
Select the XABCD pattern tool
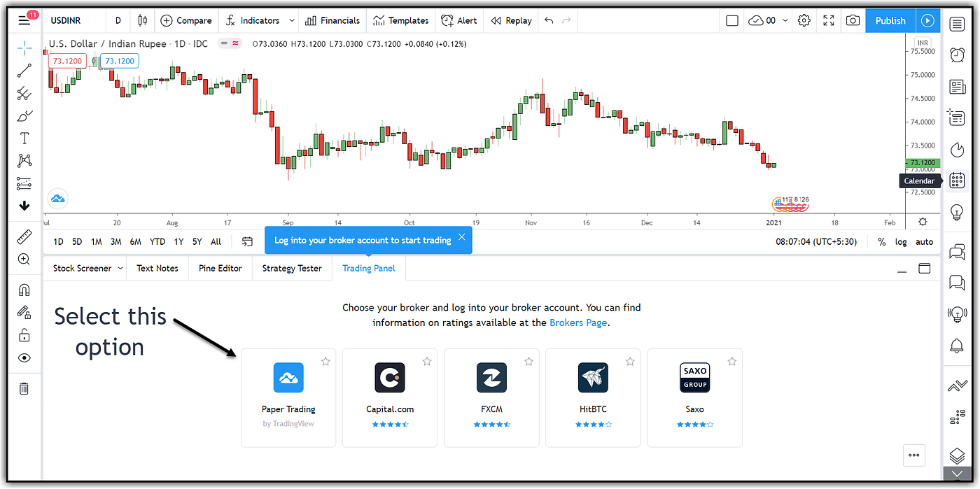(24, 161)
